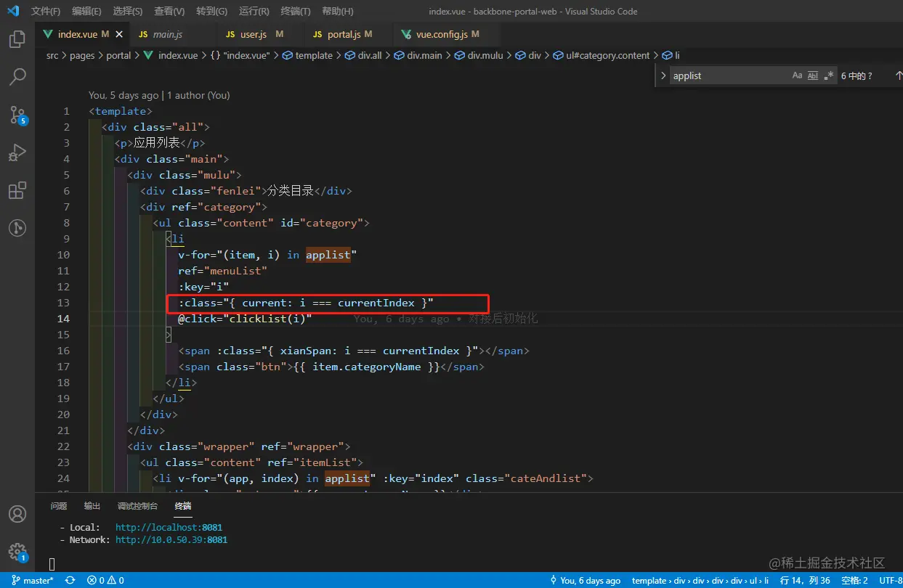Open the Search view in activity bar
The width and height of the screenshot is (903, 588).
tap(17, 77)
